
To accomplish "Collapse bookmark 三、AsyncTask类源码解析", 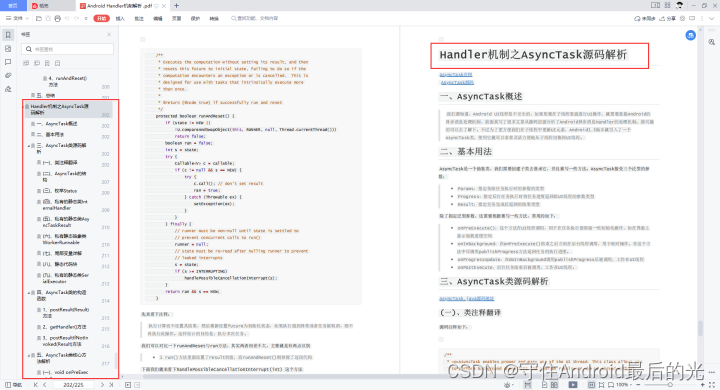I will [28, 146].
